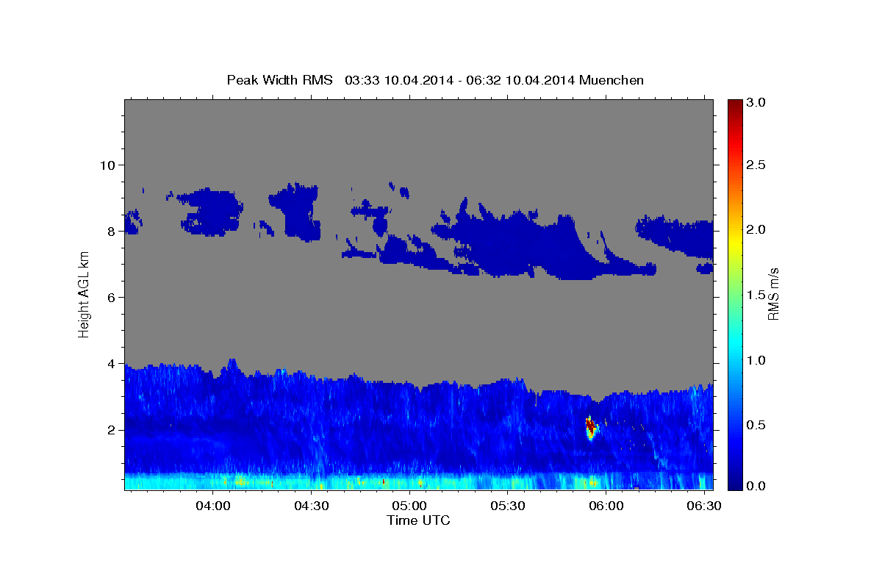Click the '05:00' time axis label
The image size is (882, 588).
[409, 506]
